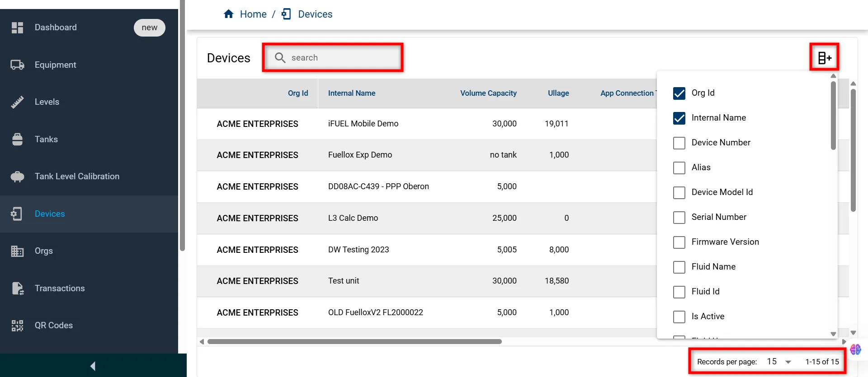Sort by Org Id column header
This screenshot has width=868, height=377.
click(x=298, y=93)
